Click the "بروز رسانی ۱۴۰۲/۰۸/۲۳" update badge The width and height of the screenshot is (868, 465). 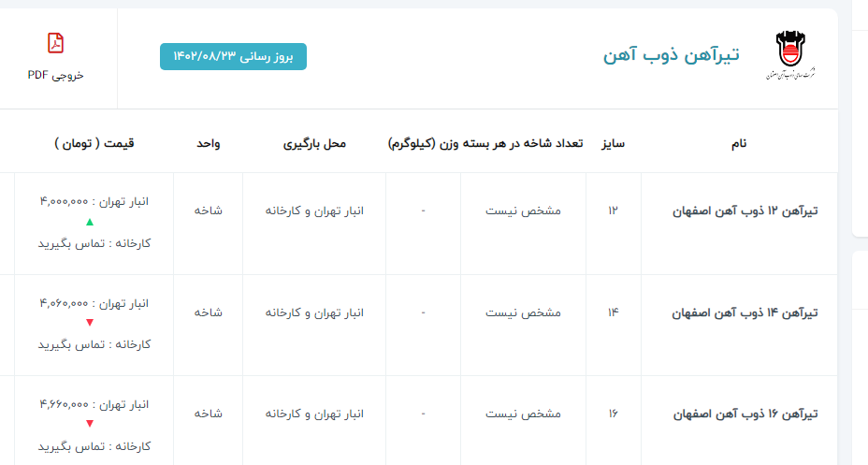[233, 56]
